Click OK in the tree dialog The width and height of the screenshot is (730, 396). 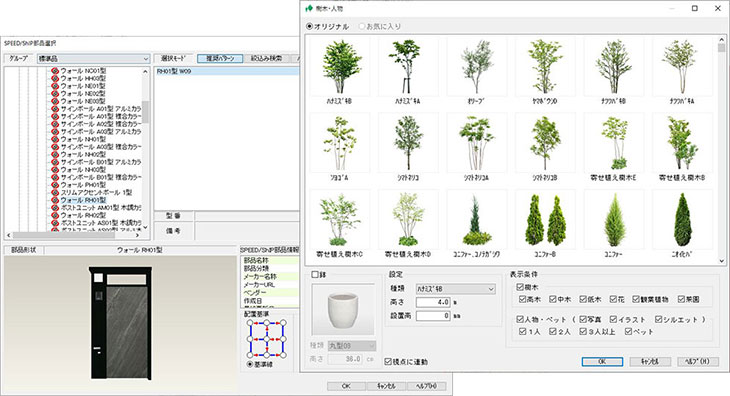click(602, 362)
